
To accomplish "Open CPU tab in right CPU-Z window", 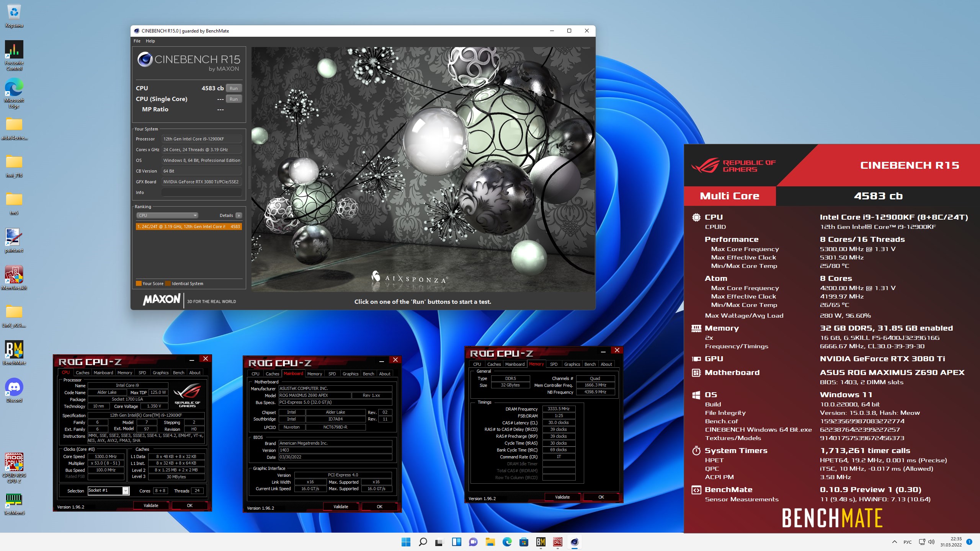I will pos(477,364).
